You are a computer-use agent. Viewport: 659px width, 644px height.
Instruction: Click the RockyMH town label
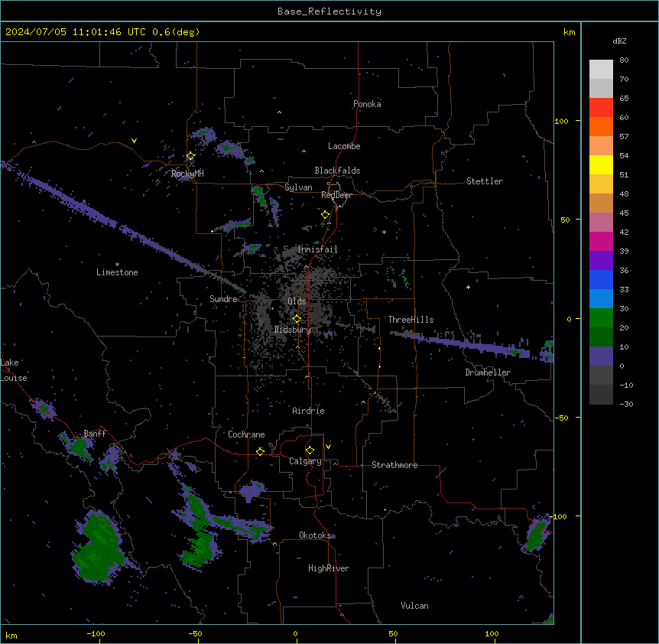point(187,174)
